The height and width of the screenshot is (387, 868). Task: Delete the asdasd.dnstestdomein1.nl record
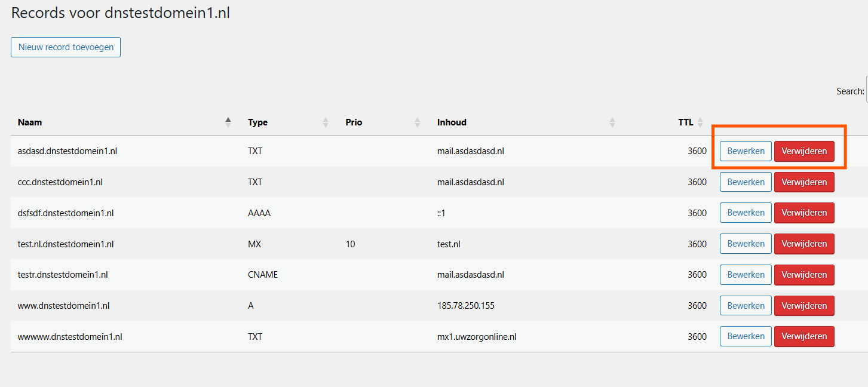coord(804,151)
